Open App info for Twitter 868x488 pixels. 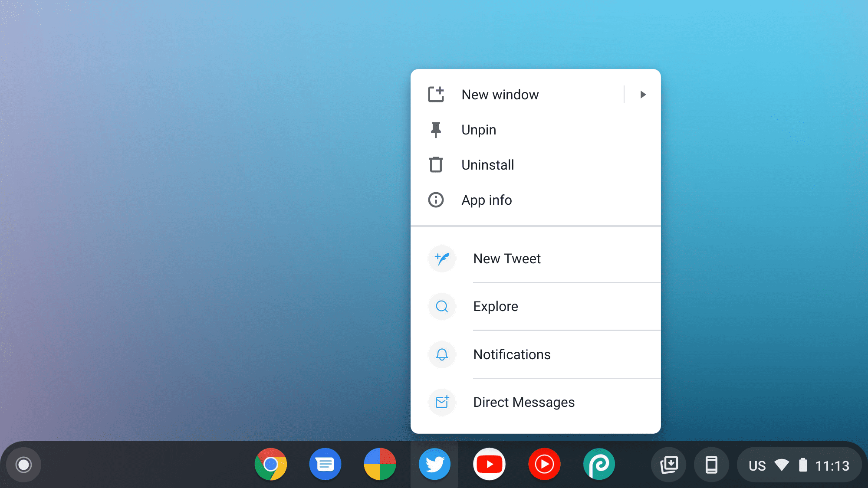pyautogui.click(x=487, y=200)
